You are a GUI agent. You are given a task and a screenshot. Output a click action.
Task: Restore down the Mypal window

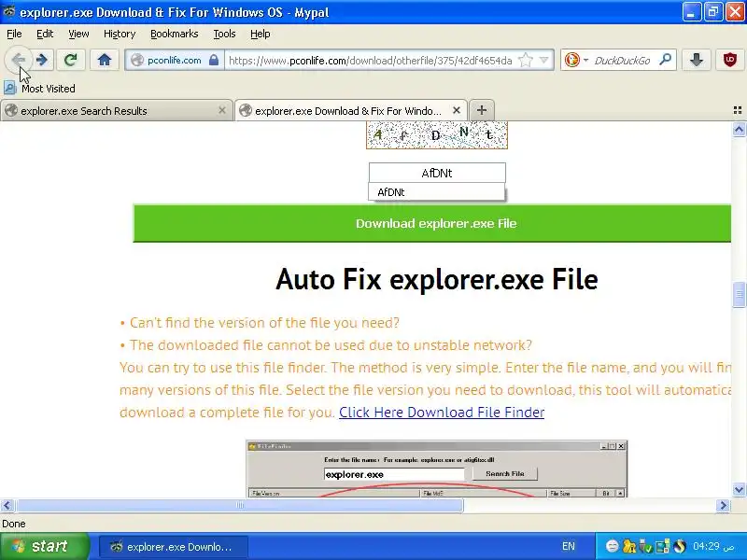[712, 12]
